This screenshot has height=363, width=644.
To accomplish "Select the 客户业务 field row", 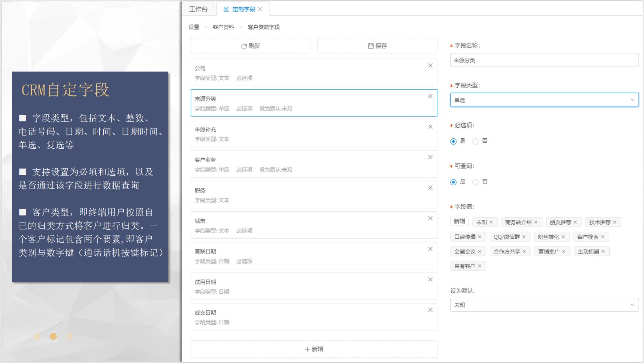I will point(314,164).
